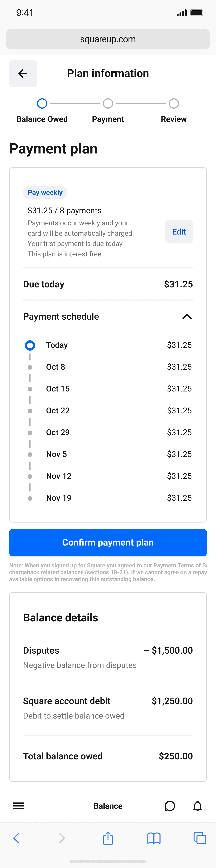Select the Payment step circle
This screenshot has width=216, height=868.
[108, 103]
